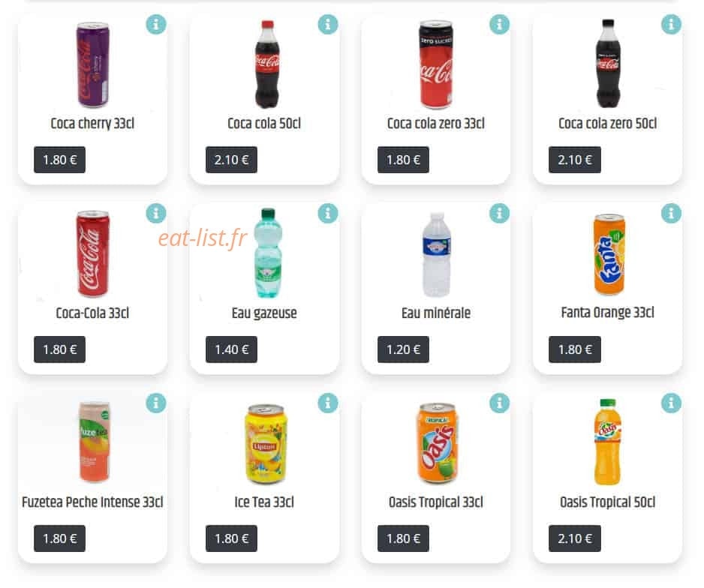Image resolution: width=704 pixels, height=588 pixels.
Task: Open the Coca cola 50cl product title
Action: point(264,123)
